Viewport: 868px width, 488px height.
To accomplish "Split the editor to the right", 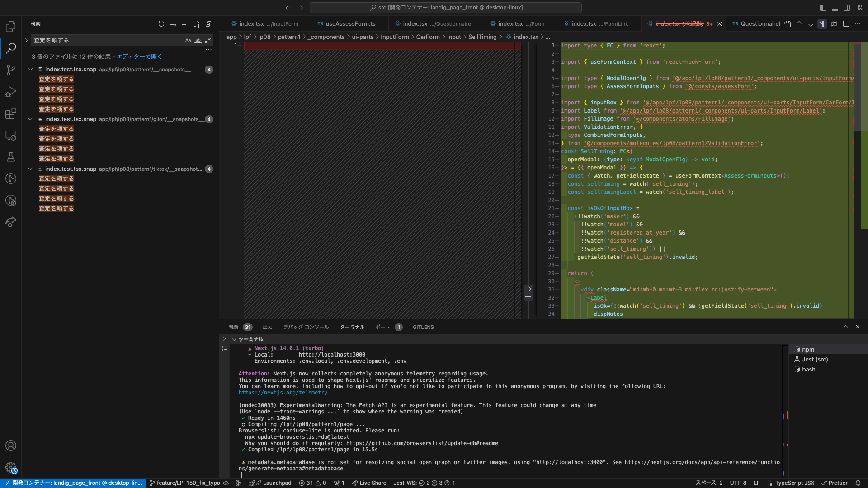I will [x=846, y=24].
